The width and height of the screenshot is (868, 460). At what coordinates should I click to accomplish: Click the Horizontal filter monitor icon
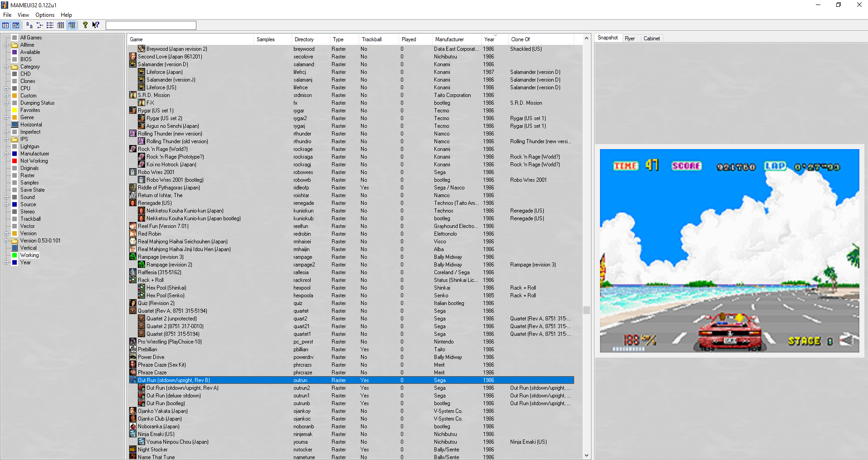point(15,125)
